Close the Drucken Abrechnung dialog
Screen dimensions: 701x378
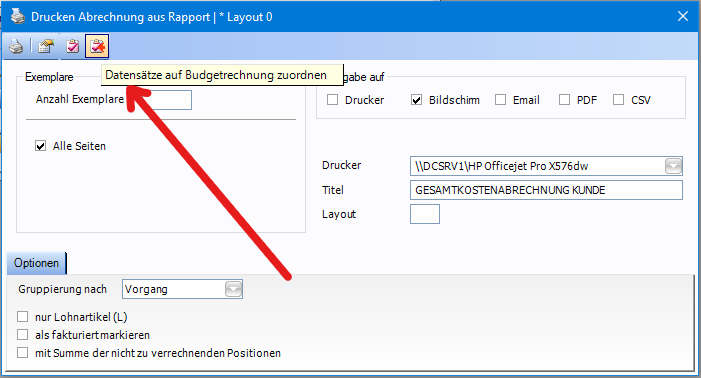tap(683, 17)
